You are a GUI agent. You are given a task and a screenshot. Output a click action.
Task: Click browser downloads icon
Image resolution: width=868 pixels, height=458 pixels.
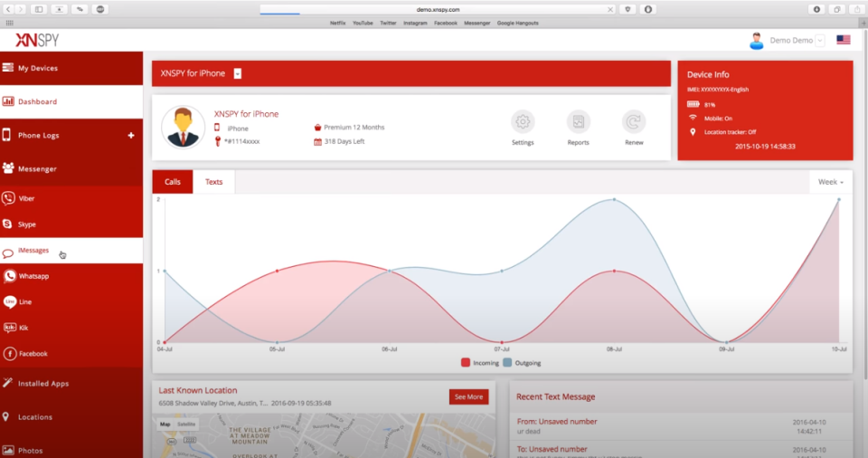(816, 9)
